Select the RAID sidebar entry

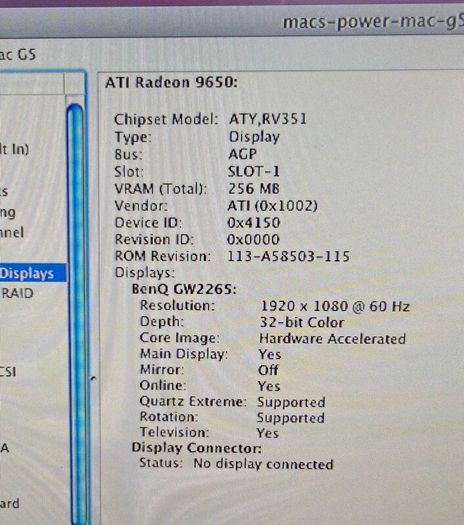(x=17, y=293)
